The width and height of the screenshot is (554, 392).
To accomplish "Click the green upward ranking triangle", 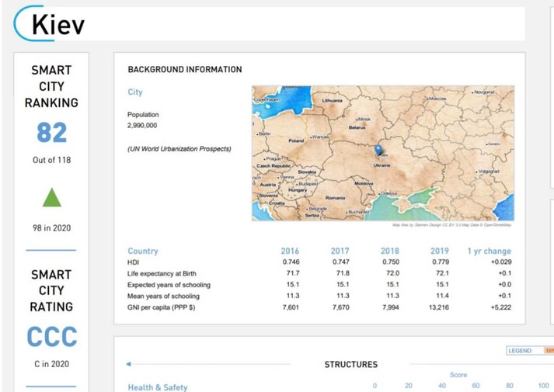I will [x=51, y=199].
